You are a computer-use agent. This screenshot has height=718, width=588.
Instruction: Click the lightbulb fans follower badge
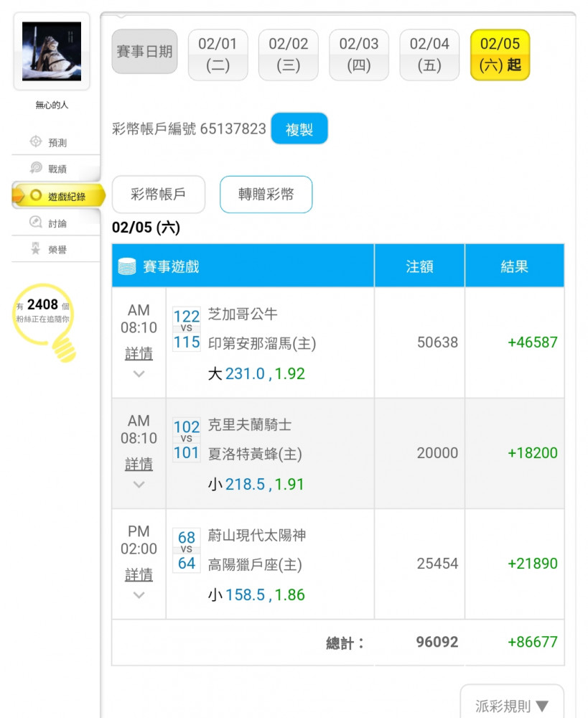pyautogui.click(x=44, y=320)
